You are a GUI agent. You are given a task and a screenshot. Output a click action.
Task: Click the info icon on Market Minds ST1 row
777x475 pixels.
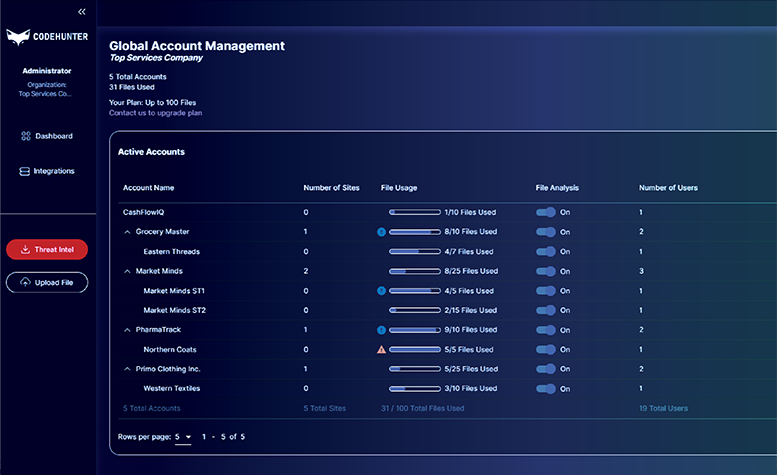pos(381,291)
